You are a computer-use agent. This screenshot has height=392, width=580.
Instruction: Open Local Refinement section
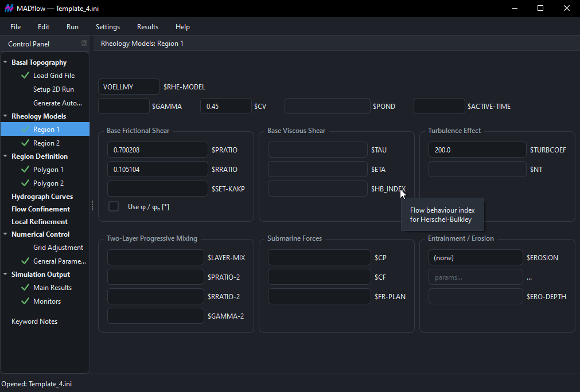pos(40,222)
